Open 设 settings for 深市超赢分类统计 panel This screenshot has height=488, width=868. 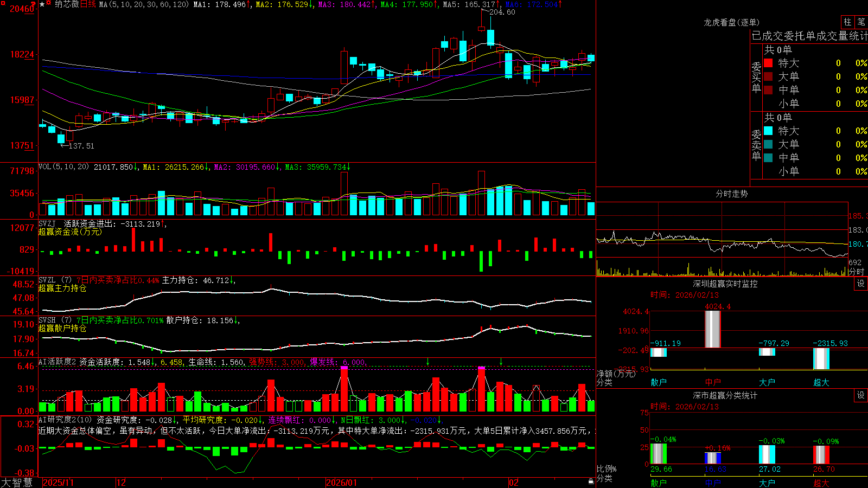click(861, 395)
